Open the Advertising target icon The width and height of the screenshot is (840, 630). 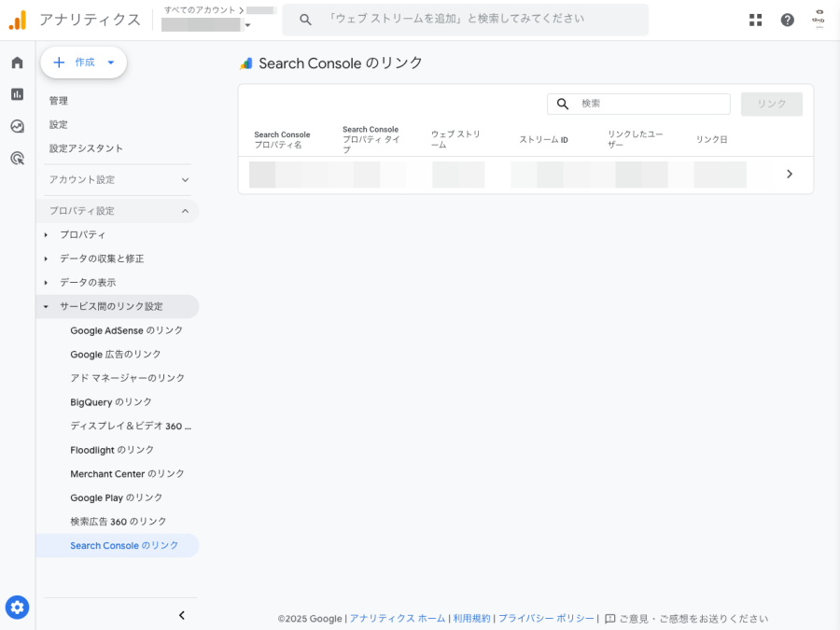click(x=17, y=158)
